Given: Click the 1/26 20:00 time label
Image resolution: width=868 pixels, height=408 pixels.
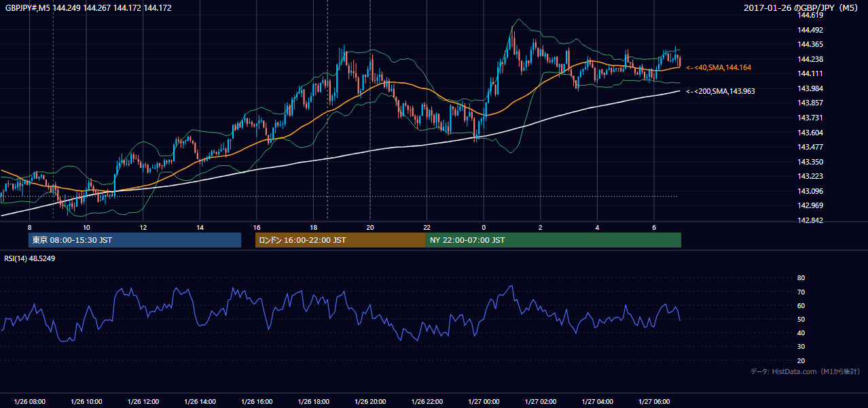Looking at the screenshot, I should 370,402.
